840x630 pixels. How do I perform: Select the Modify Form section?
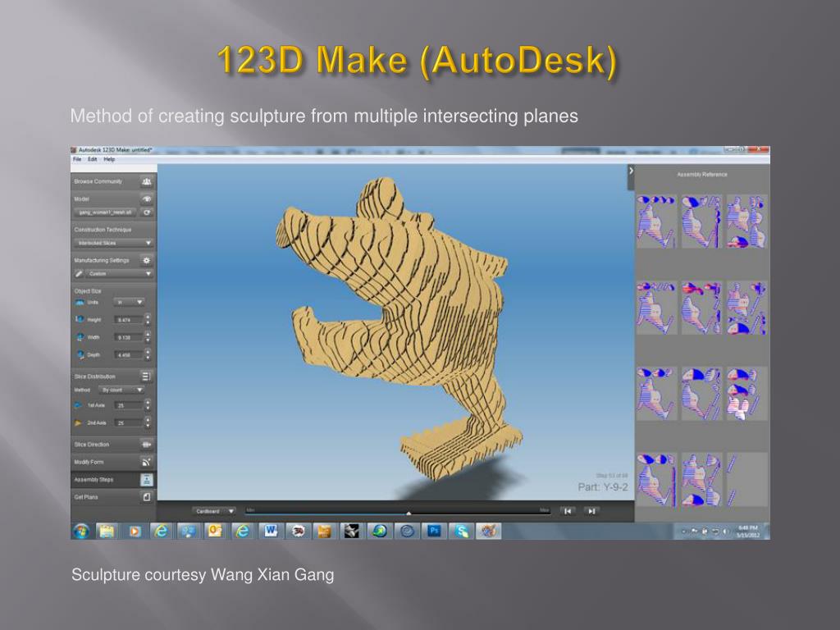(113, 462)
